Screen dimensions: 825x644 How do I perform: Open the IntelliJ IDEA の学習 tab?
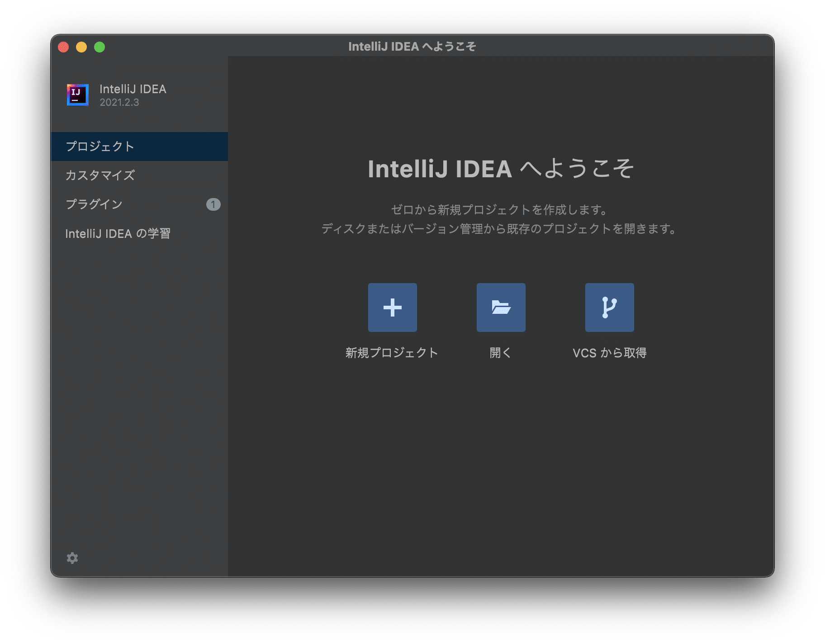click(139, 233)
